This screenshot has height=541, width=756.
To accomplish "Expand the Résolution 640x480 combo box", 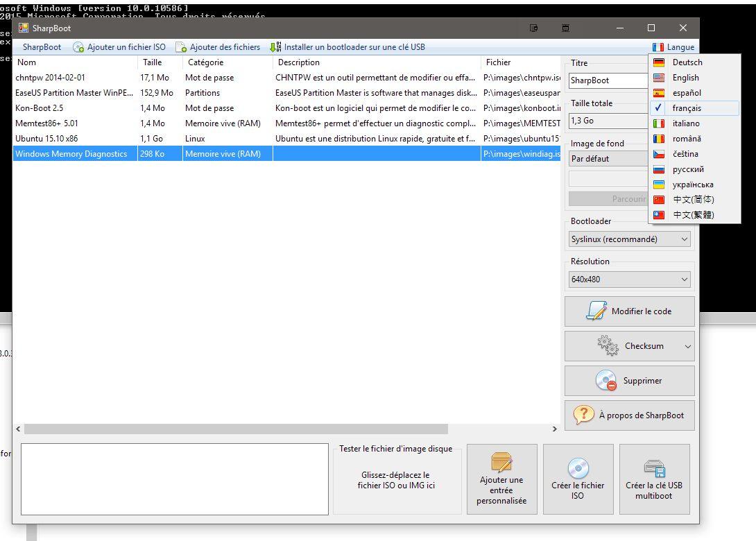I will (x=630, y=280).
